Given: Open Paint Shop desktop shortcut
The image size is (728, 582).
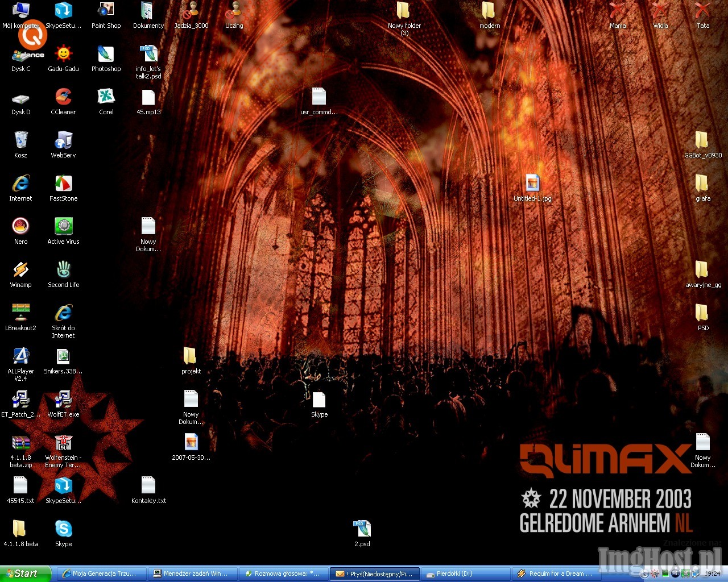Looking at the screenshot, I should coord(106,15).
